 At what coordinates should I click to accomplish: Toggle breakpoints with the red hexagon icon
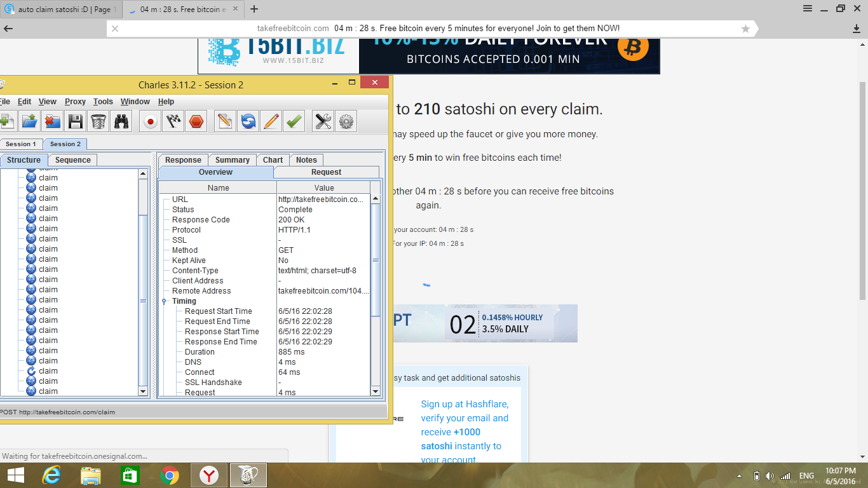196,121
